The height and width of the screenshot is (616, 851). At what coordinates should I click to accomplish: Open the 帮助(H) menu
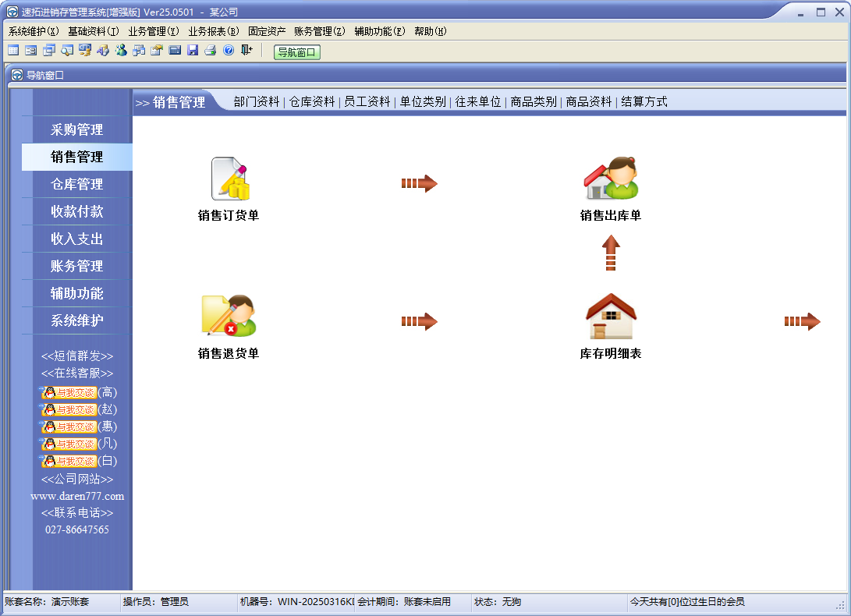[x=431, y=31]
